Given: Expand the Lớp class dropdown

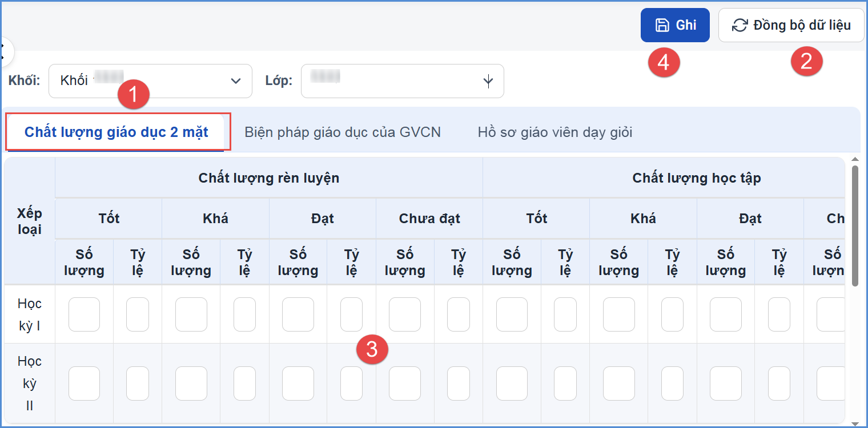Looking at the screenshot, I should [x=403, y=81].
